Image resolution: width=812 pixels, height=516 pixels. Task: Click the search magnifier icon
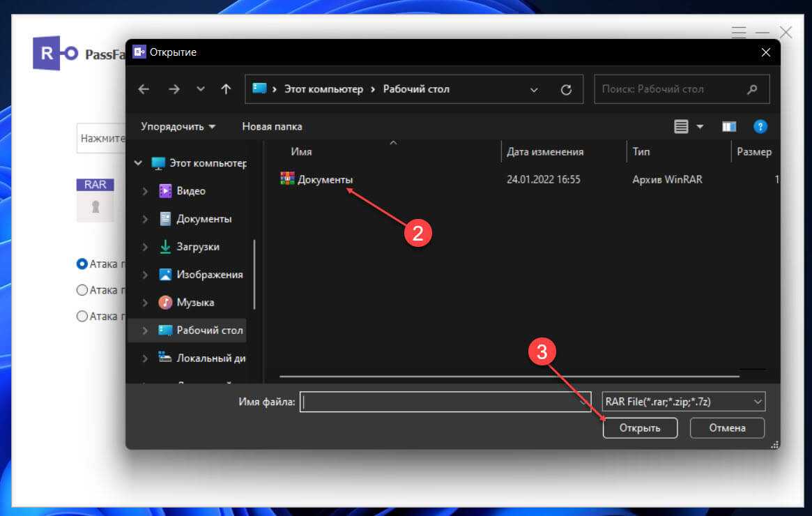coord(751,89)
